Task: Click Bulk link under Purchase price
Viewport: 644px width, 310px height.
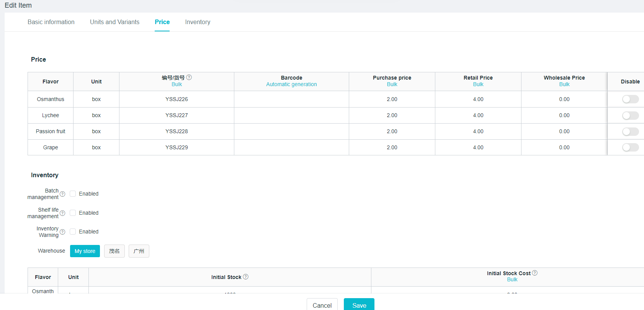Action: click(x=392, y=85)
